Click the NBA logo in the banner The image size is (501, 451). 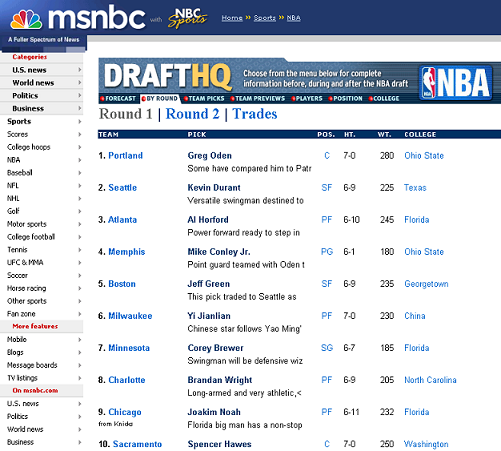(x=455, y=82)
